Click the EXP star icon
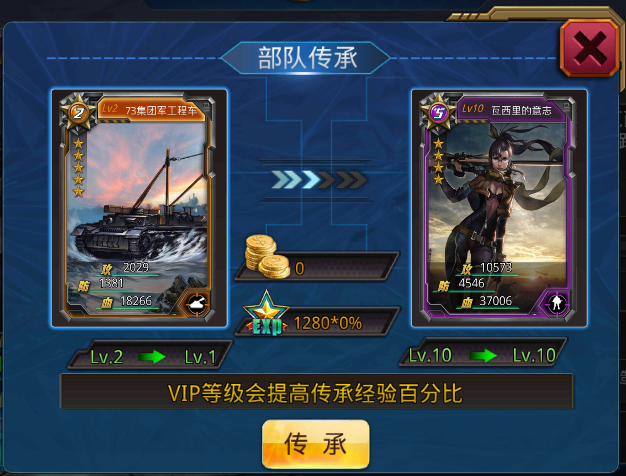Screen dimensions: 626x476 click(x=266, y=313)
